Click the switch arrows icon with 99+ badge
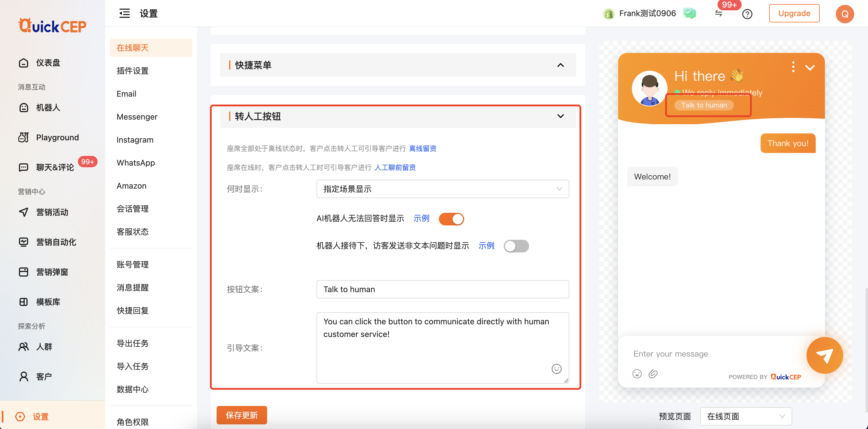The image size is (868, 429). [x=718, y=14]
